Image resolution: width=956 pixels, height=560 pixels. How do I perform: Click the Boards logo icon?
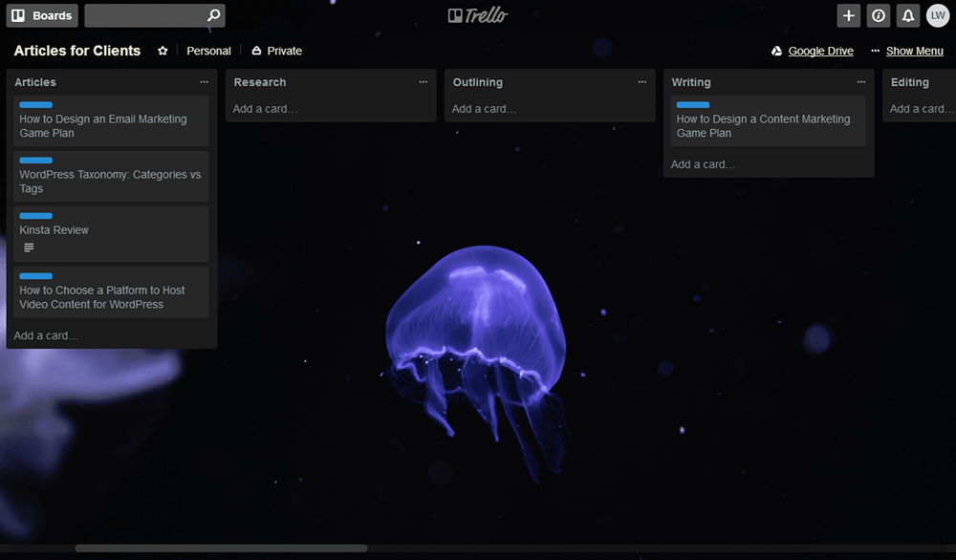coord(18,16)
